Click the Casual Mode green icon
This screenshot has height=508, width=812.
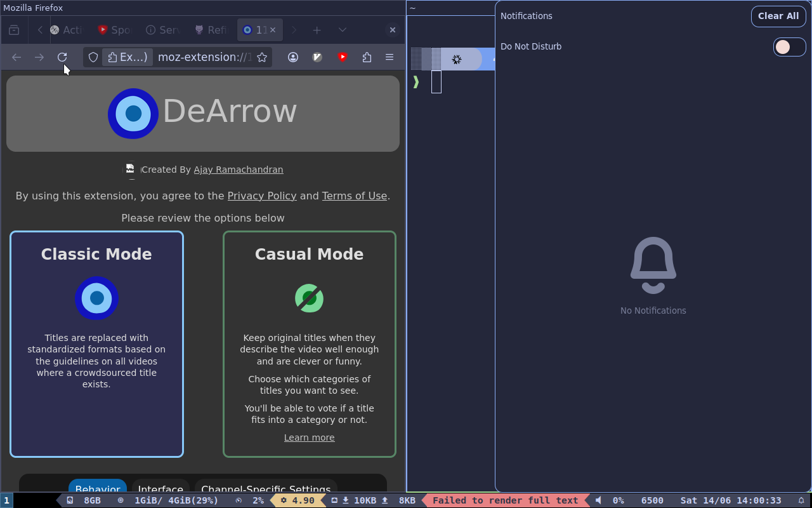[309, 298]
